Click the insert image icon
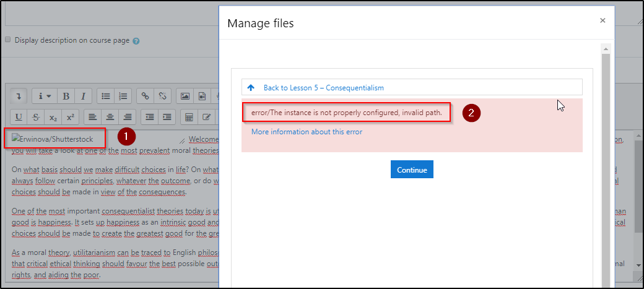644x289 pixels. [185, 96]
